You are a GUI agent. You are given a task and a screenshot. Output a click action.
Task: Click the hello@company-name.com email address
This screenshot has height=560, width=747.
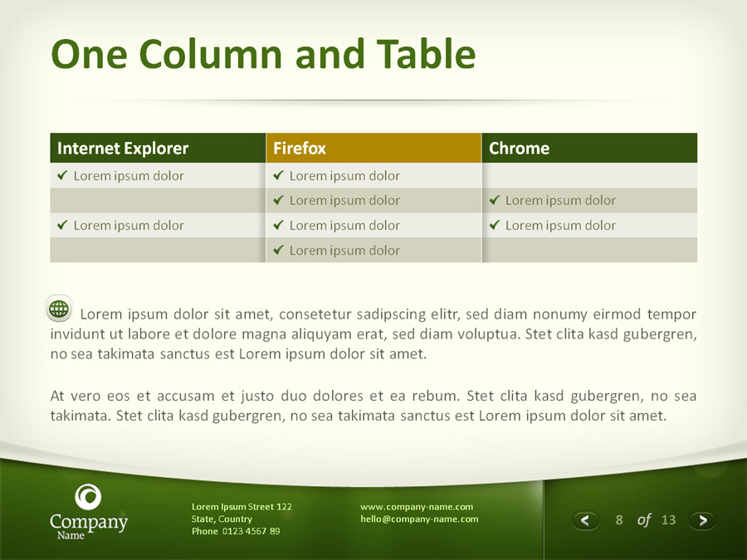[419, 519]
